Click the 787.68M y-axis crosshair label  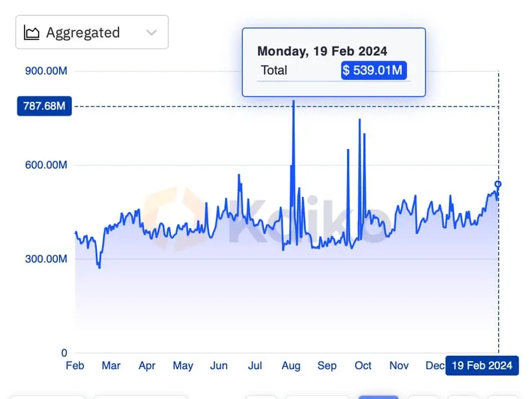pyautogui.click(x=45, y=106)
